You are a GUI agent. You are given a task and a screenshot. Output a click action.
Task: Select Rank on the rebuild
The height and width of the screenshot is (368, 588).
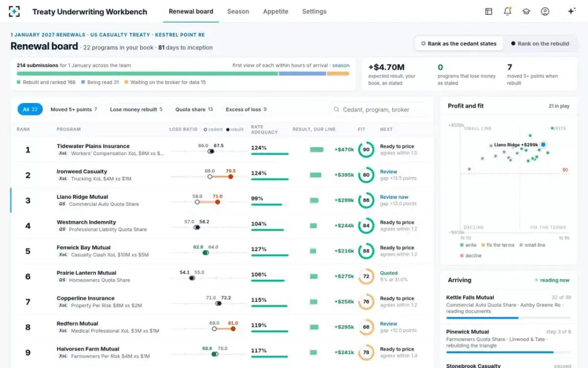pos(539,44)
